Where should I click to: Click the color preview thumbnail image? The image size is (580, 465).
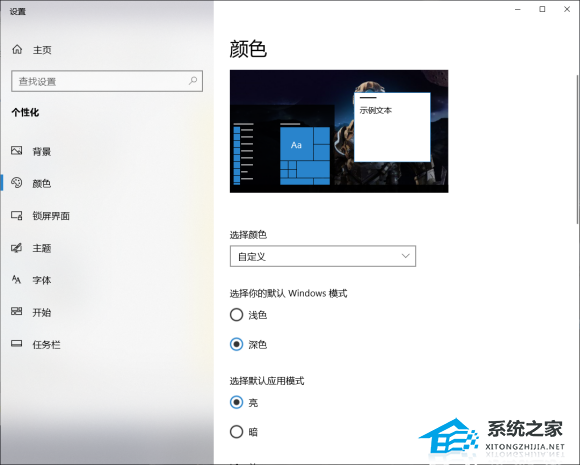click(x=339, y=131)
